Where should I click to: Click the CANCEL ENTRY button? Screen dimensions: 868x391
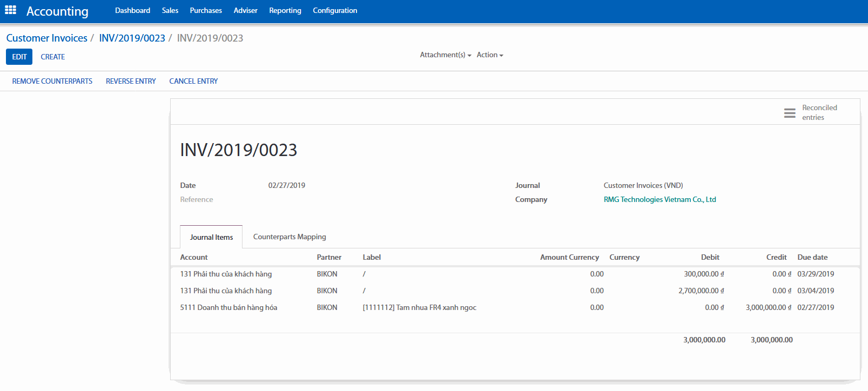coord(193,81)
